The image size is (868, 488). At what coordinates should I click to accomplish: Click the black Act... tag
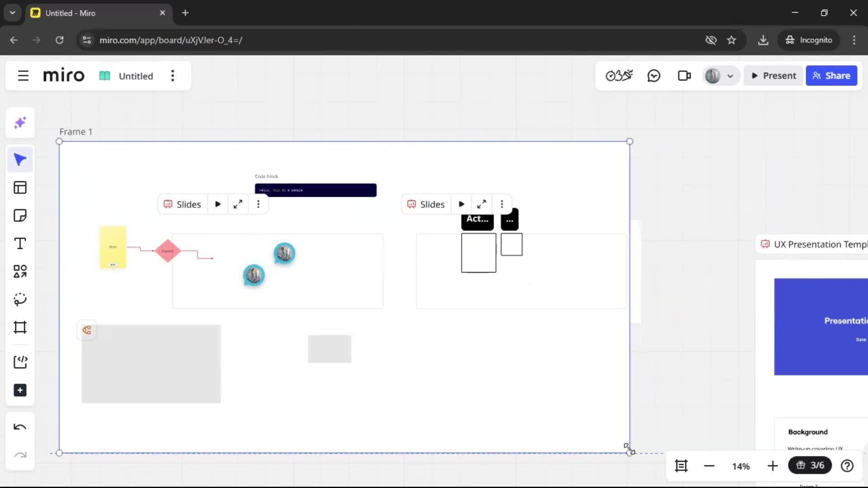click(x=477, y=221)
